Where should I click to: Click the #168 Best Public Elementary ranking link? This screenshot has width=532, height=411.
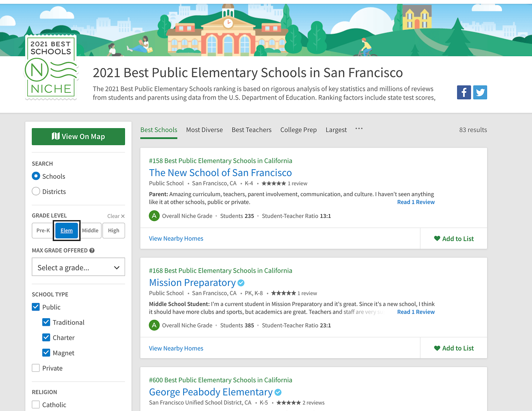pos(220,271)
